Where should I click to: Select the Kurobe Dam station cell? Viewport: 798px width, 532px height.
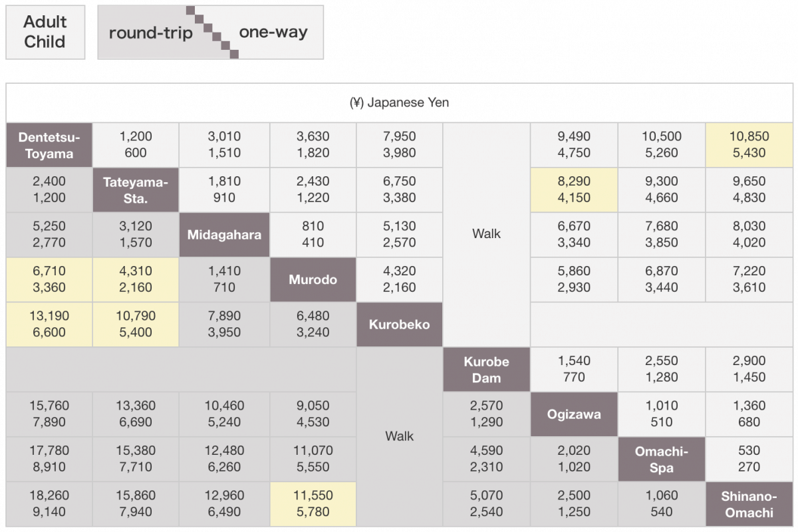tap(486, 370)
